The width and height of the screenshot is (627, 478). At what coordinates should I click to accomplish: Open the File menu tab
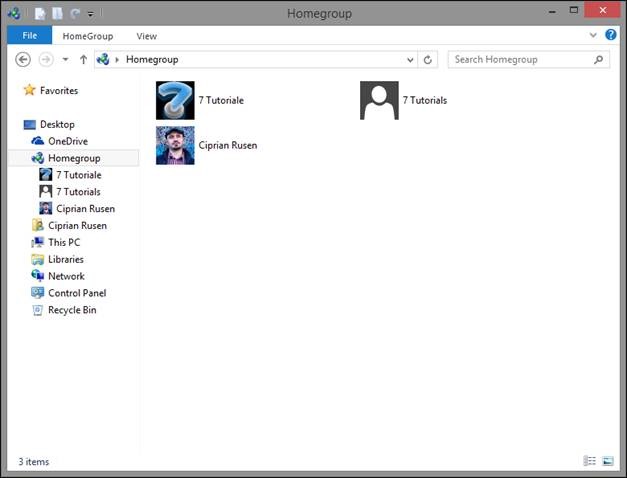click(x=30, y=36)
